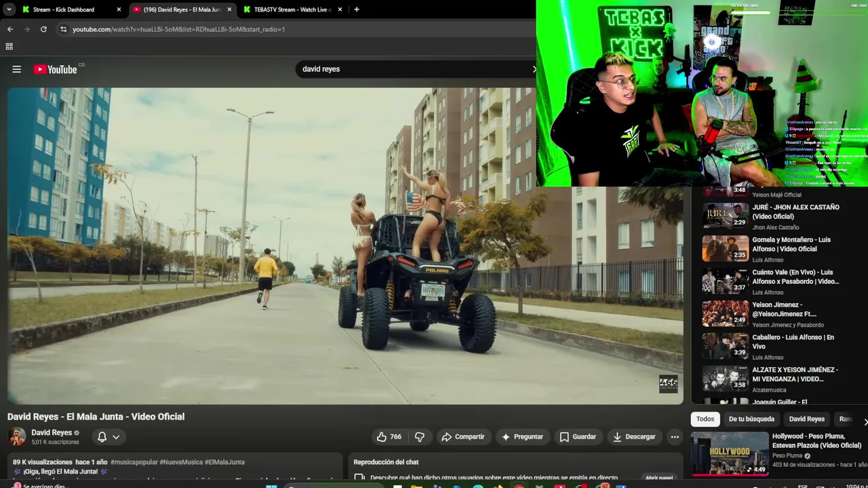Like the video with 766 likes

click(x=389, y=437)
